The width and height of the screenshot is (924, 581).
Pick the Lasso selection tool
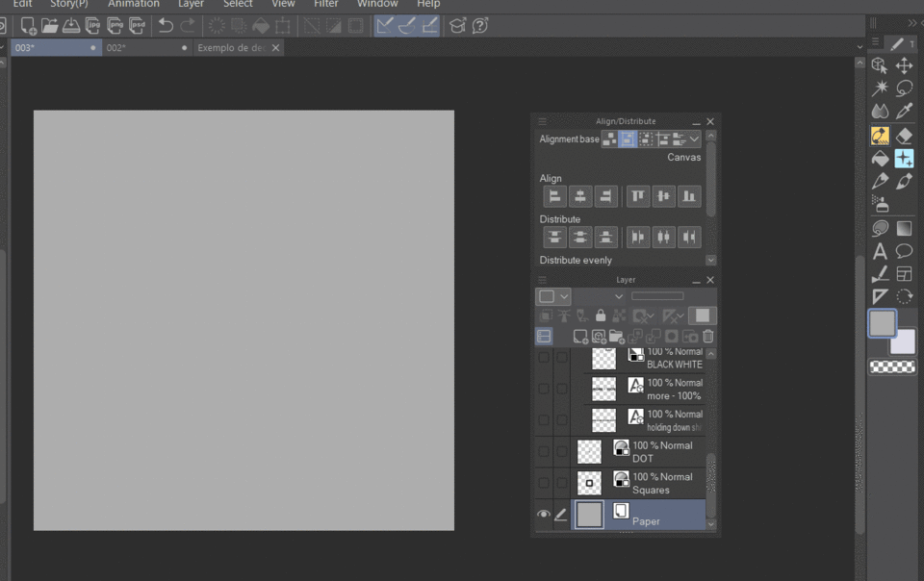pyautogui.click(x=904, y=88)
